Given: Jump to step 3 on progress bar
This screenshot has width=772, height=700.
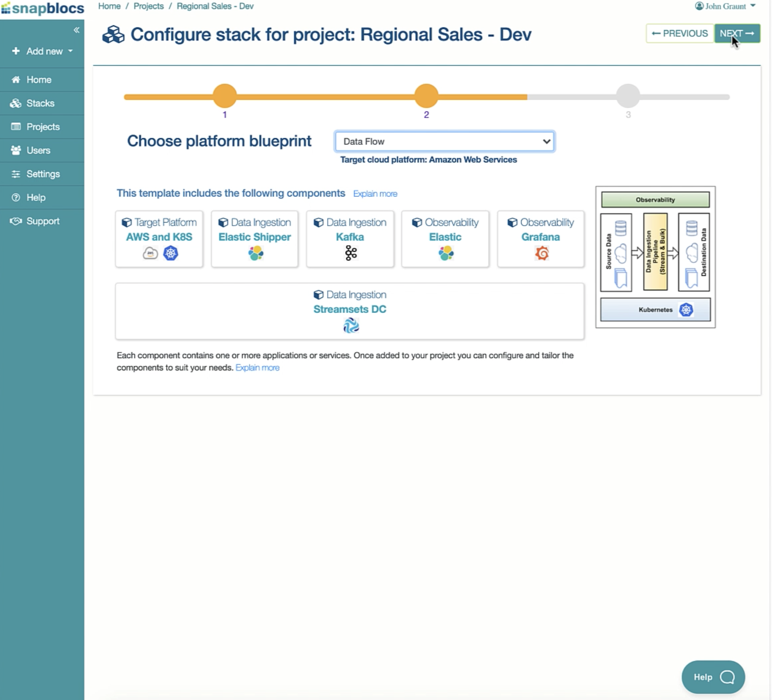Looking at the screenshot, I should tap(628, 96).
